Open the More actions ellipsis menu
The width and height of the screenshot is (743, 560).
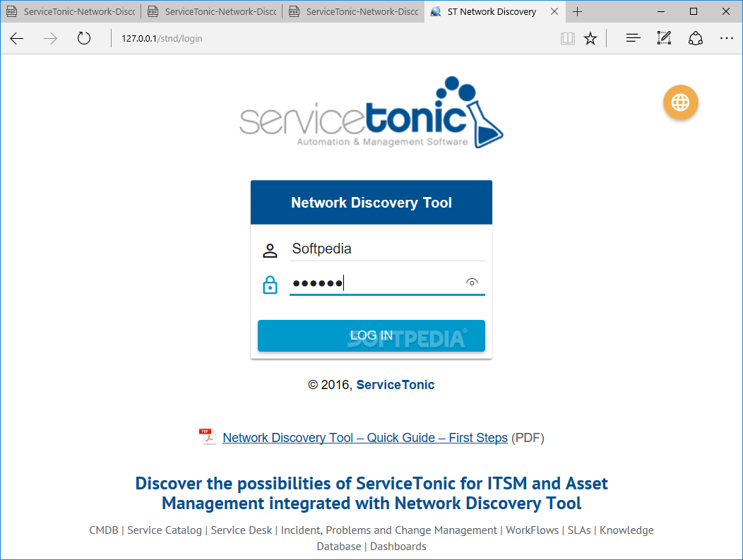coord(727,38)
